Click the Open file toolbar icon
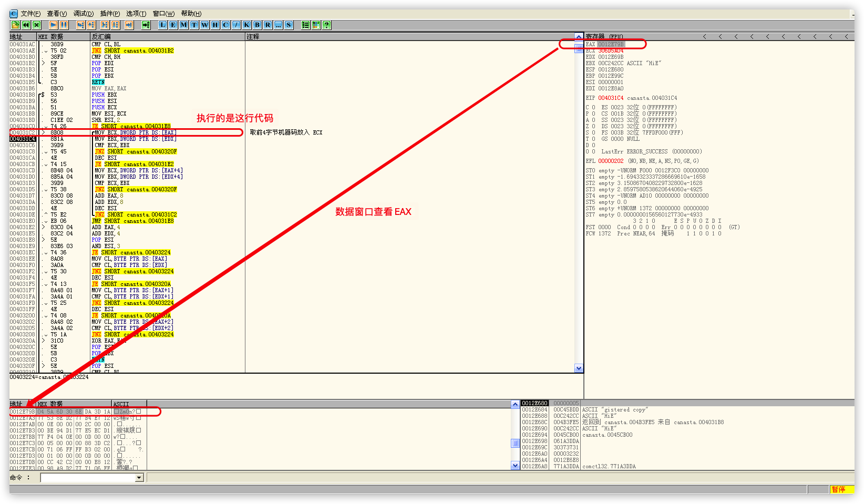Image resolution: width=864 pixels, height=504 pixels. tap(15, 25)
